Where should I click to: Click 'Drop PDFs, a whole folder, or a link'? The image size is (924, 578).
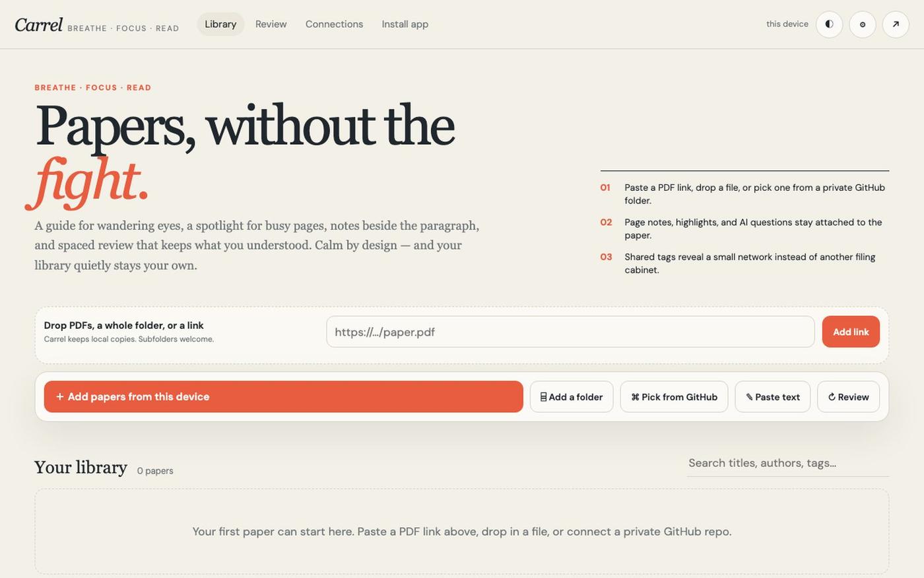(123, 326)
